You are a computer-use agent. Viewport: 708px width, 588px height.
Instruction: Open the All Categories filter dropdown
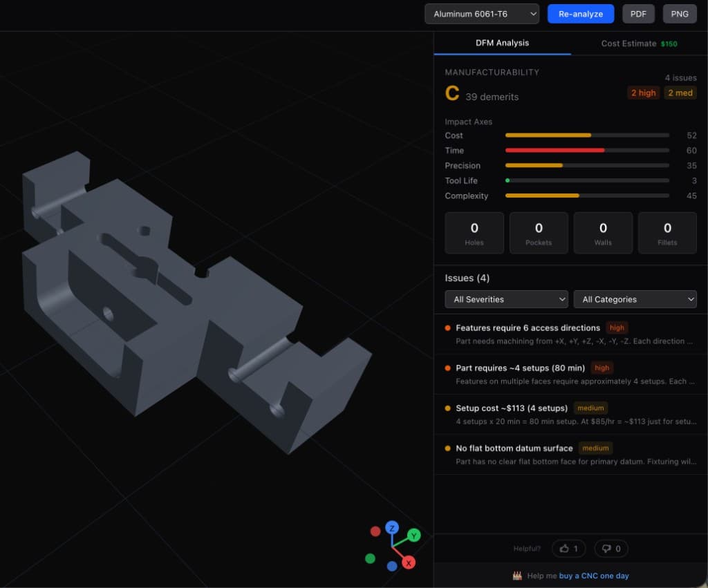(x=635, y=298)
